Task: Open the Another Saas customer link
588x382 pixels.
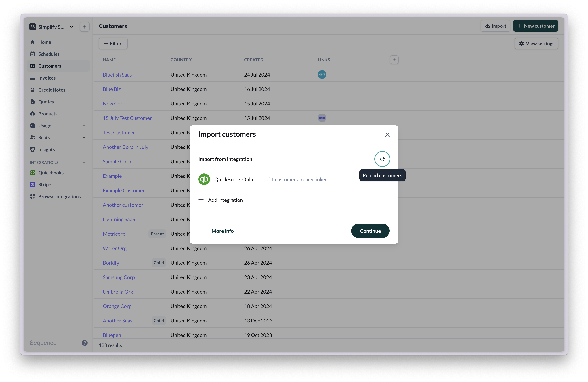Action: [x=117, y=321]
